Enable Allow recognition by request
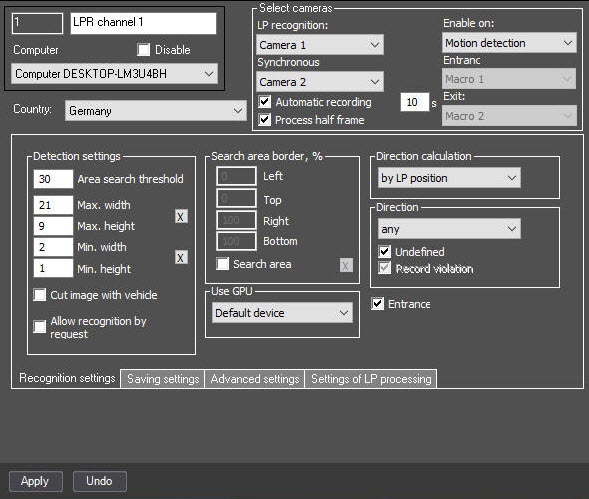589x499 pixels. pos(40,327)
